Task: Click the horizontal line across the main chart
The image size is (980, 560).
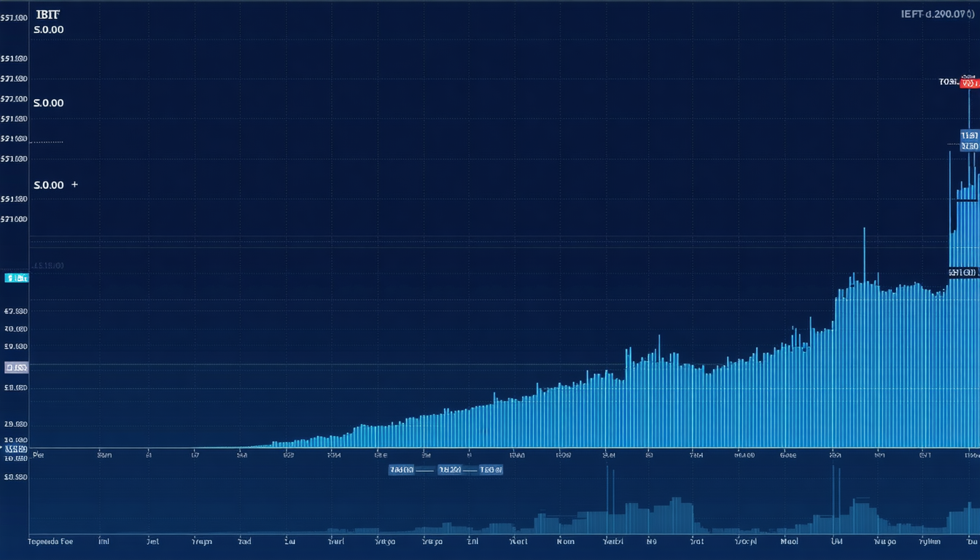Action: point(437,247)
